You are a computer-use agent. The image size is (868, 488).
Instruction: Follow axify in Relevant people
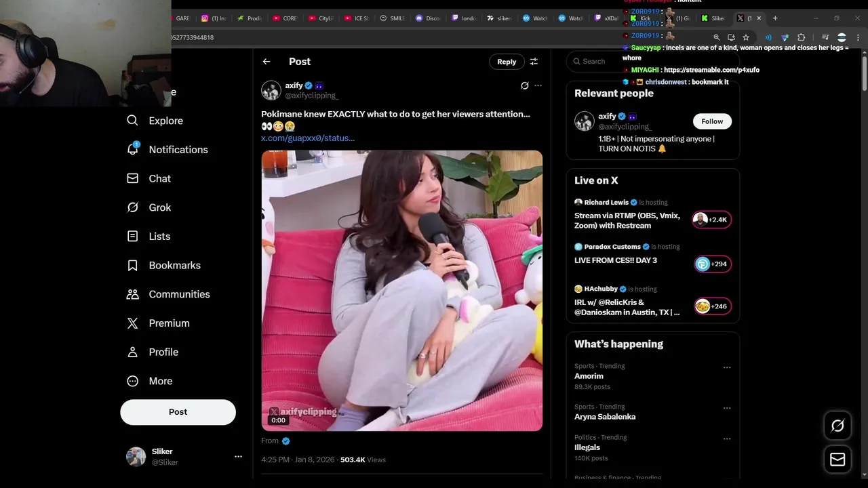click(x=712, y=121)
